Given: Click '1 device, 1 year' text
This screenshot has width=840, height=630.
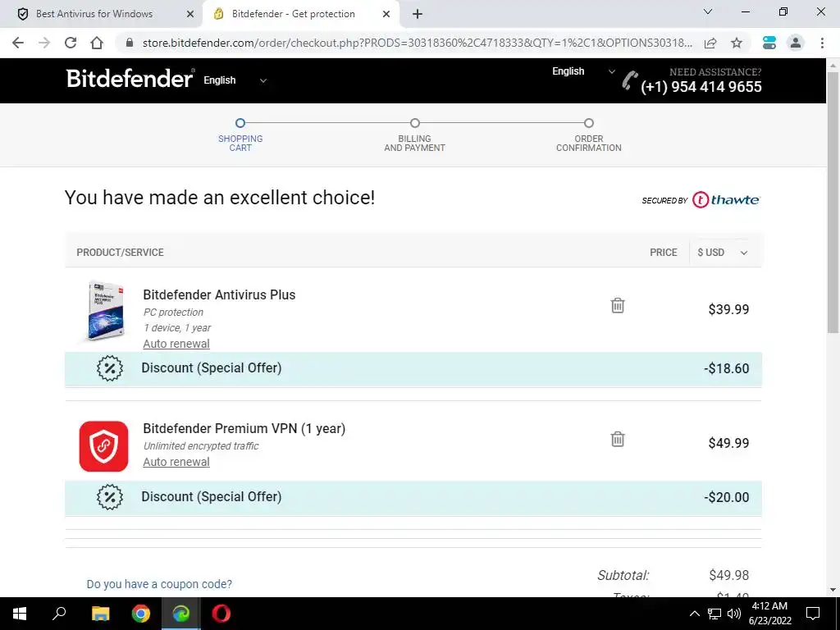Looking at the screenshot, I should pyautogui.click(x=177, y=328).
